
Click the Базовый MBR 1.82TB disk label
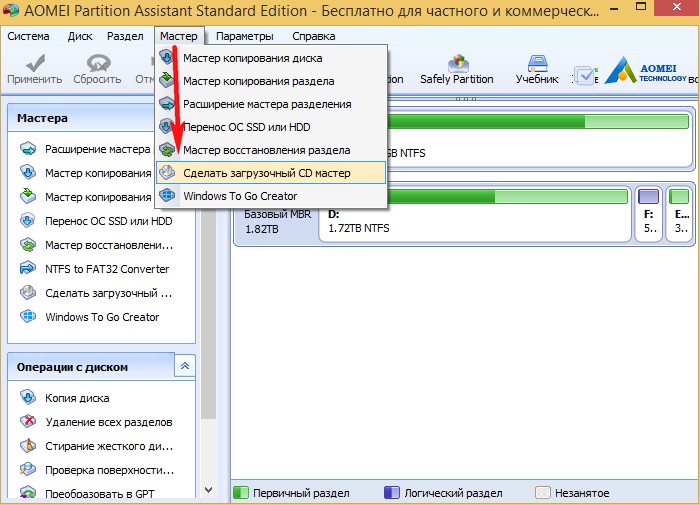[x=274, y=221]
